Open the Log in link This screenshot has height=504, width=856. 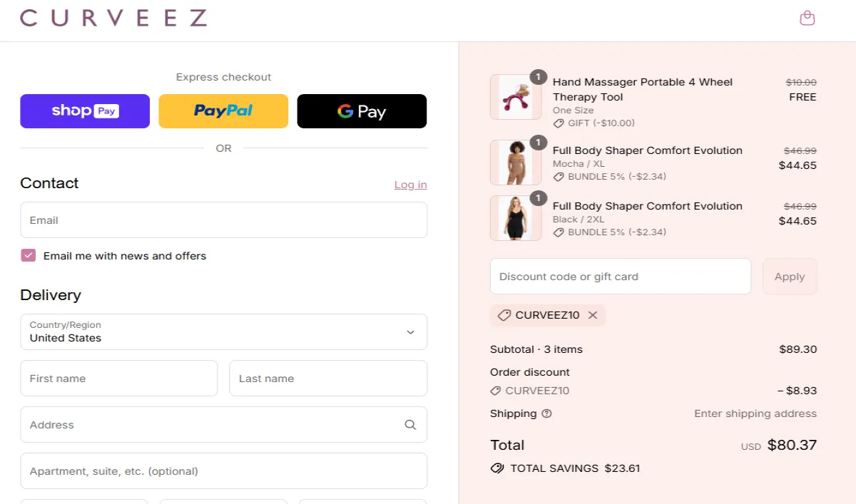pos(410,184)
